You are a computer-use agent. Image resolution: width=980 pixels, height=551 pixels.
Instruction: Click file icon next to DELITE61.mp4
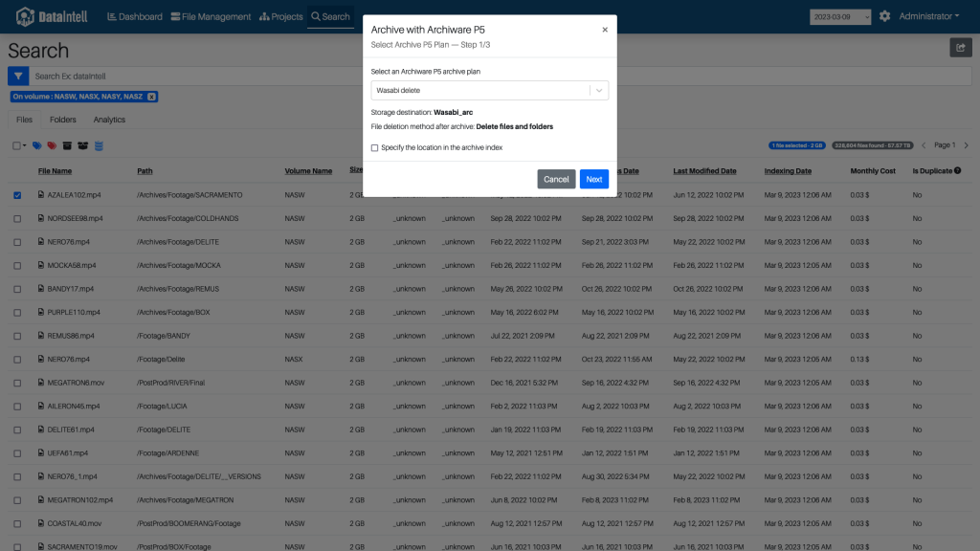[x=40, y=430]
